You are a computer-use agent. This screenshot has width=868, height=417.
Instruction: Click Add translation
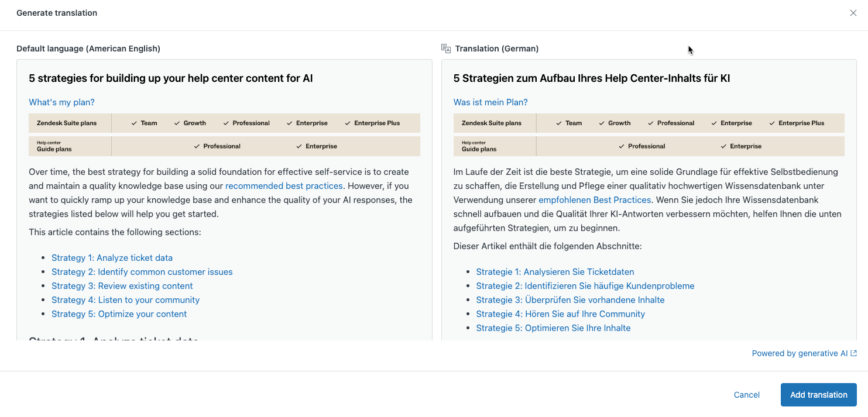coord(818,395)
